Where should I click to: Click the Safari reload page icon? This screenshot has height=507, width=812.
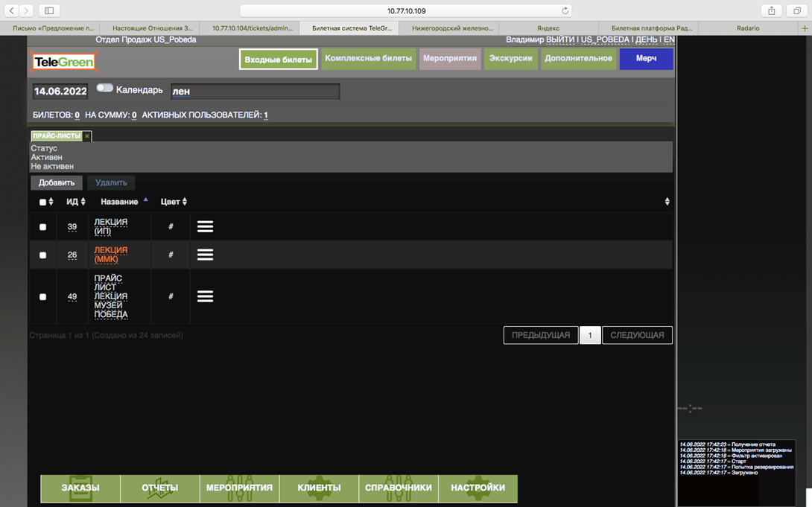click(565, 10)
